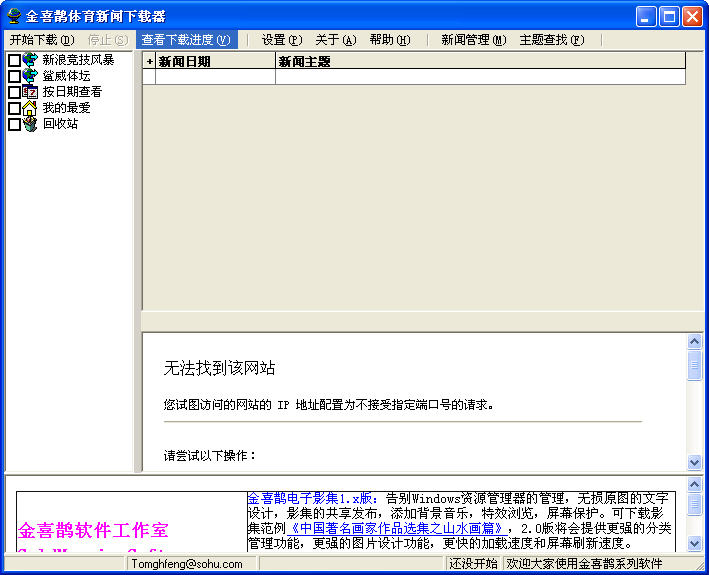Viewport: 709px width, 575px height.
Task: Maximize the 金喜鹊体育新闻下载器 window
Action: [669, 17]
